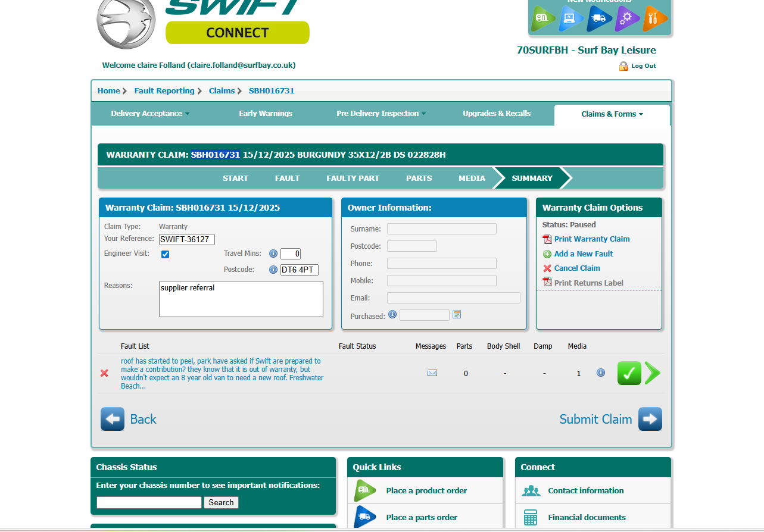Click the light blue laptop notification icon

click(x=571, y=18)
